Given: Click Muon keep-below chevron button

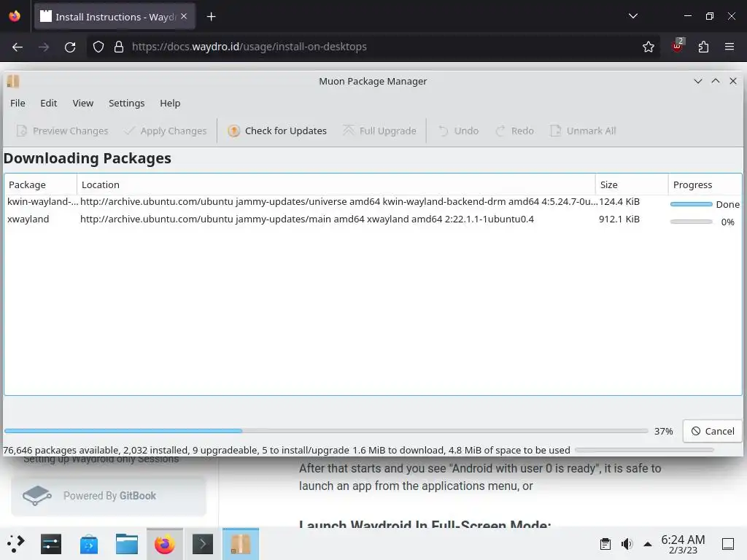Looking at the screenshot, I should 698,82.
